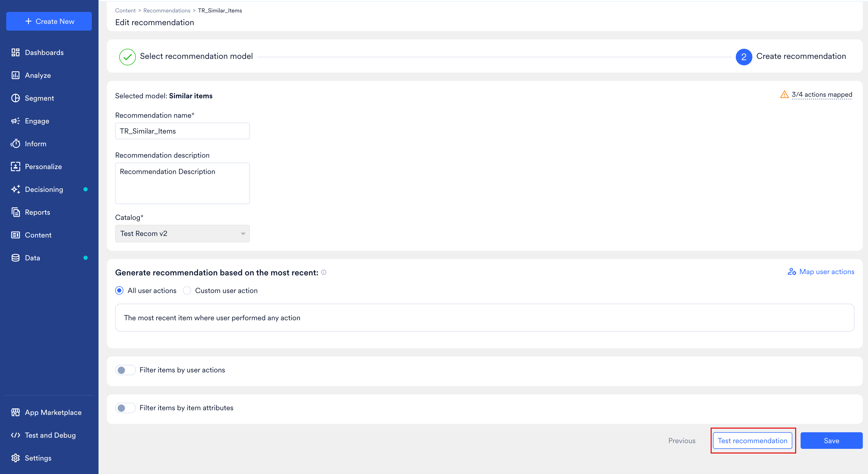The height and width of the screenshot is (474, 868).
Task: Click the Content sidebar icon
Action: (16, 235)
